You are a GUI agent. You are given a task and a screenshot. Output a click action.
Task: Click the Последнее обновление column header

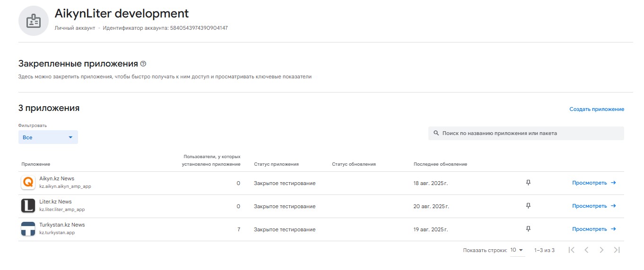(x=440, y=164)
